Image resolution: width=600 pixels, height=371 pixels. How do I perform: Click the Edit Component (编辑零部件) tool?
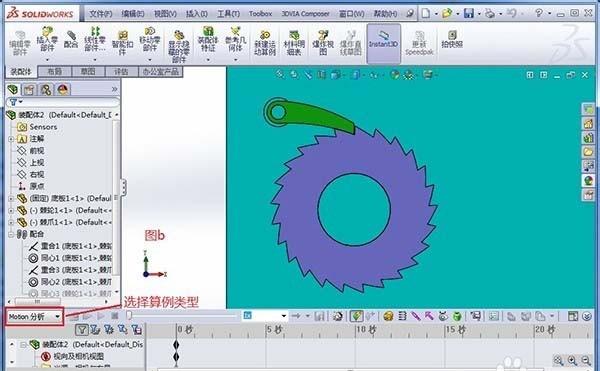coord(20,43)
